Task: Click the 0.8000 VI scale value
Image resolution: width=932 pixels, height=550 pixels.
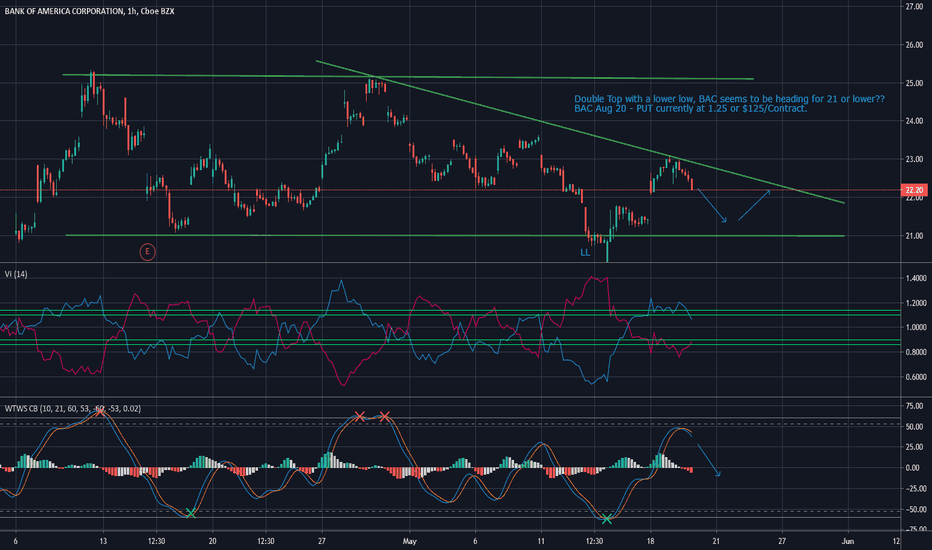Action: coord(916,353)
